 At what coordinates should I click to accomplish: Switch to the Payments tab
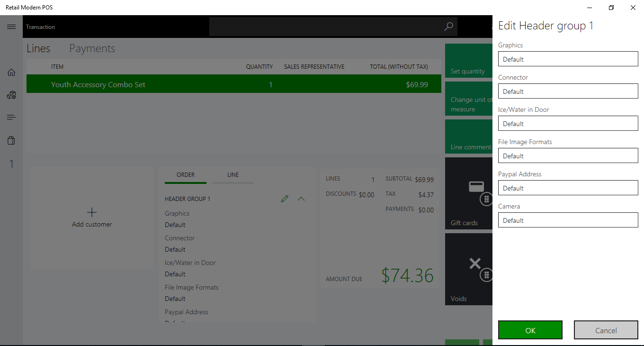[92, 48]
